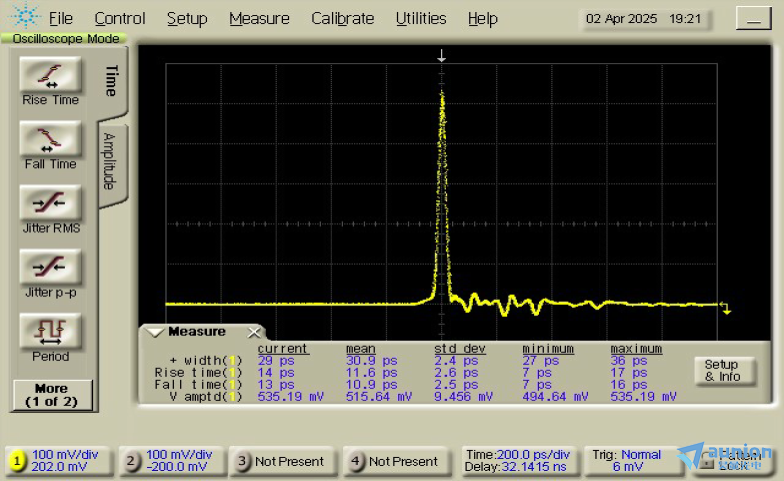Viewport: 784px width, 481px height.
Task: Click the Agilent logo icon in menu bar
Action: tap(26, 18)
